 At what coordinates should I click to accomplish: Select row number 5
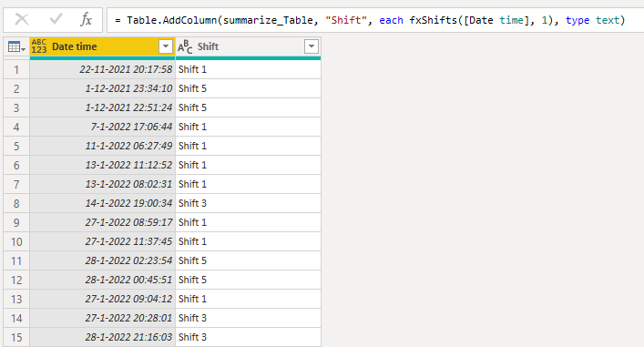[16, 146]
